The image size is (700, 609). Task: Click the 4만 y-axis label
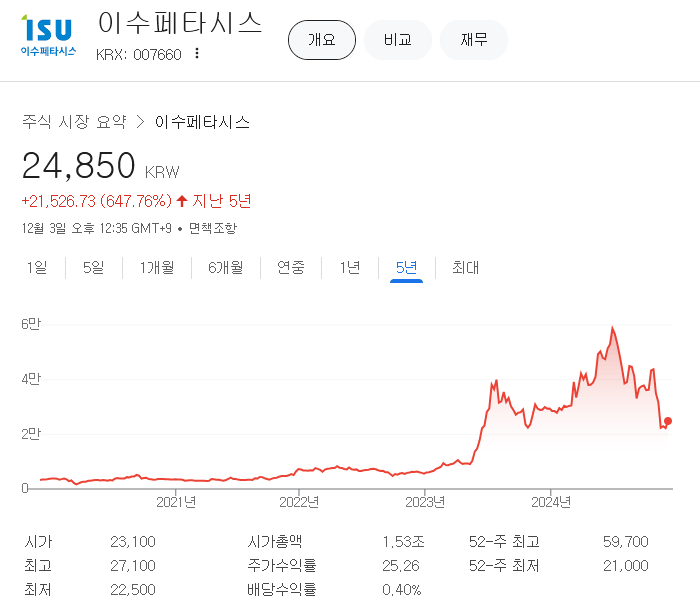(x=31, y=379)
